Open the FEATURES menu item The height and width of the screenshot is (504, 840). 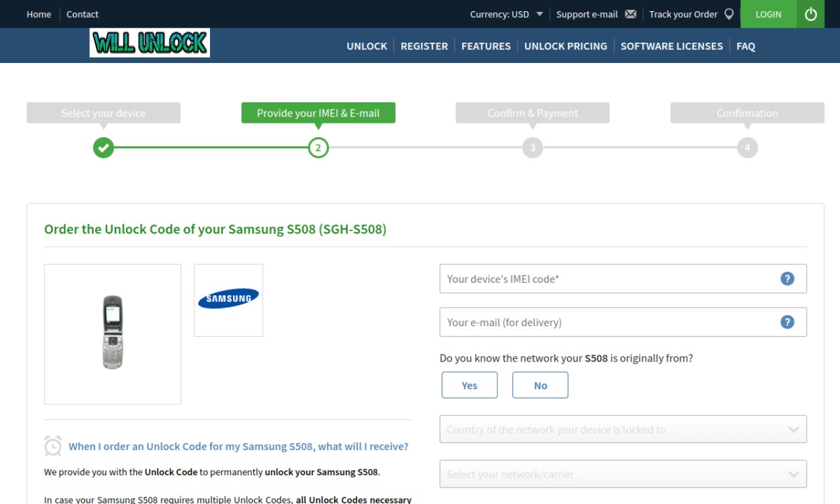(486, 46)
